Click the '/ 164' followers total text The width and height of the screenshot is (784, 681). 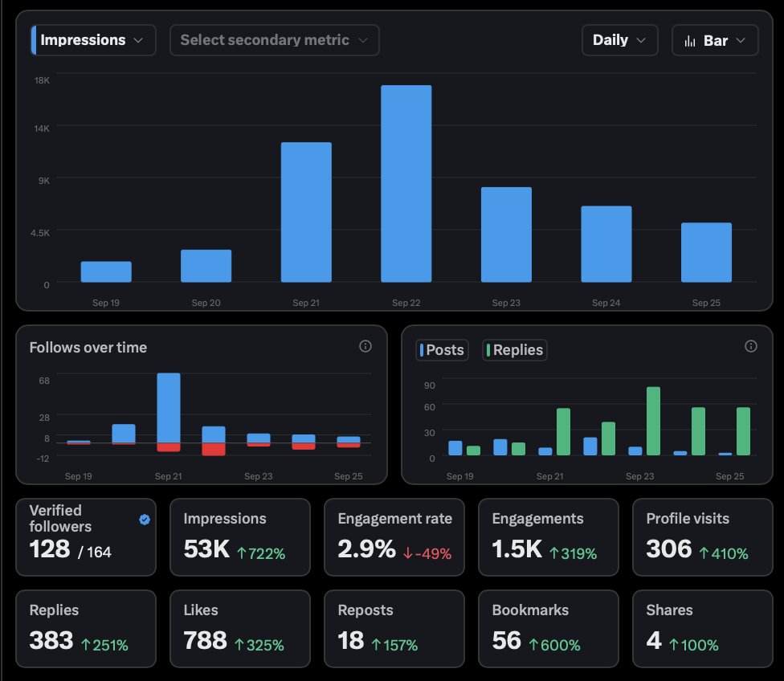tap(95, 552)
